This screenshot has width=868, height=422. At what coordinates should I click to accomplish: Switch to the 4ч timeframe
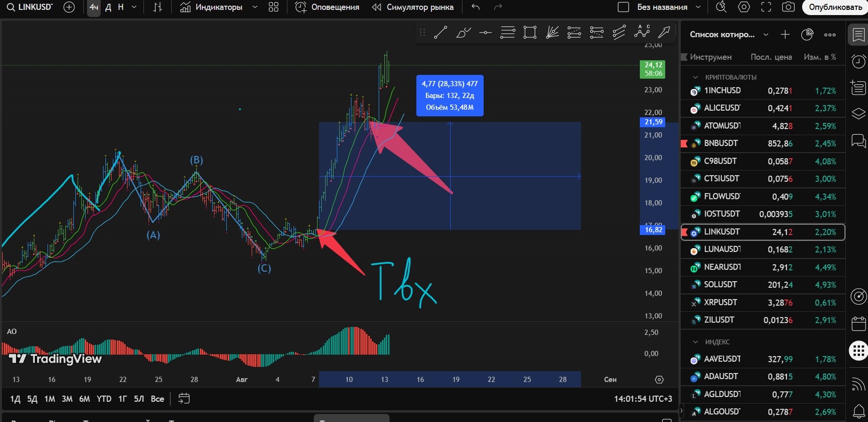click(94, 7)
